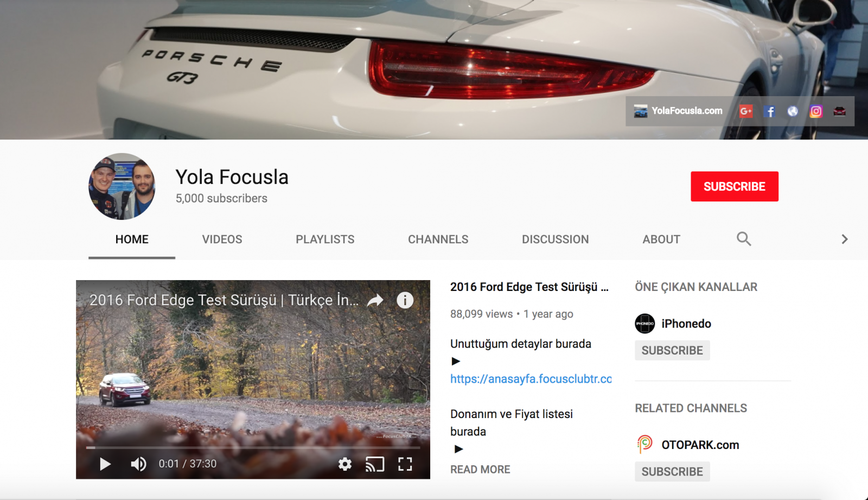Cast the video to a device
This screenshot has width=868, height=500.
375,464
